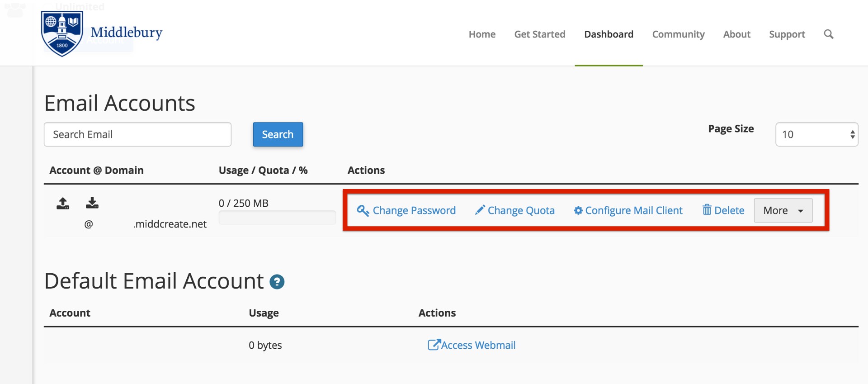
Task: Open the Support menu item
Action: click(787, 34)
